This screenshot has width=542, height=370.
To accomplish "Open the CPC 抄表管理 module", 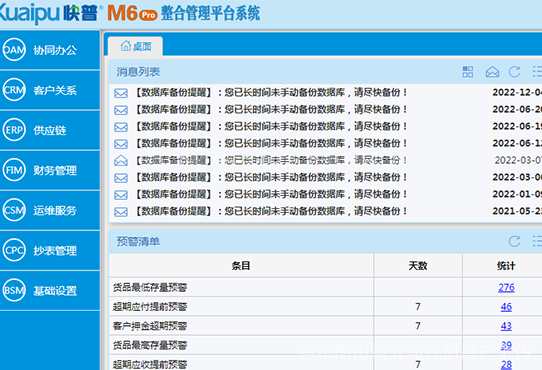I will click(50, 250).
